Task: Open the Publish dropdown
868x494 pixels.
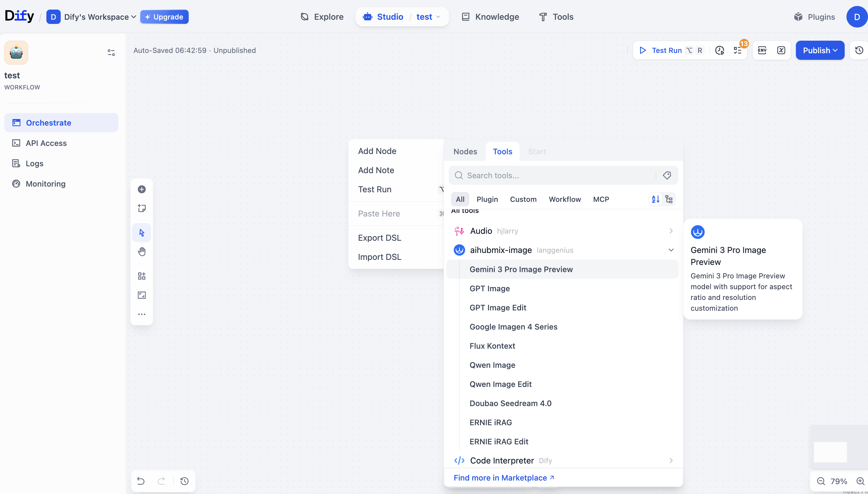Action: 820,50
